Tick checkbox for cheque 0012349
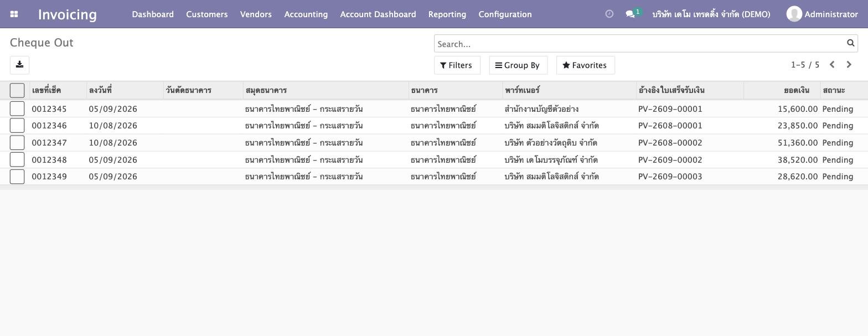The height and width of the screenshot is (336, 868). 17,177
